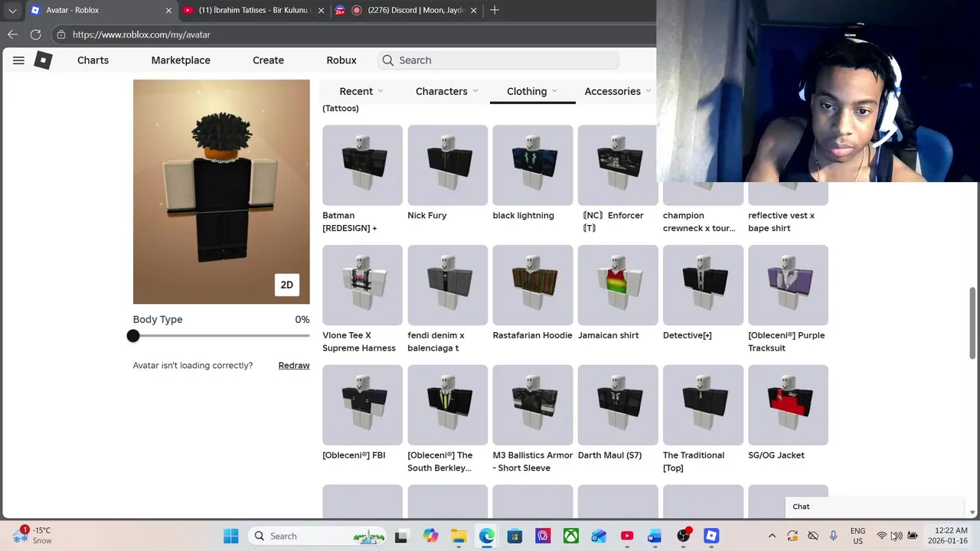This screenshot has height=551, width=980.
Task: Select the black lightning shirt
Action: [x=533, y=165]
